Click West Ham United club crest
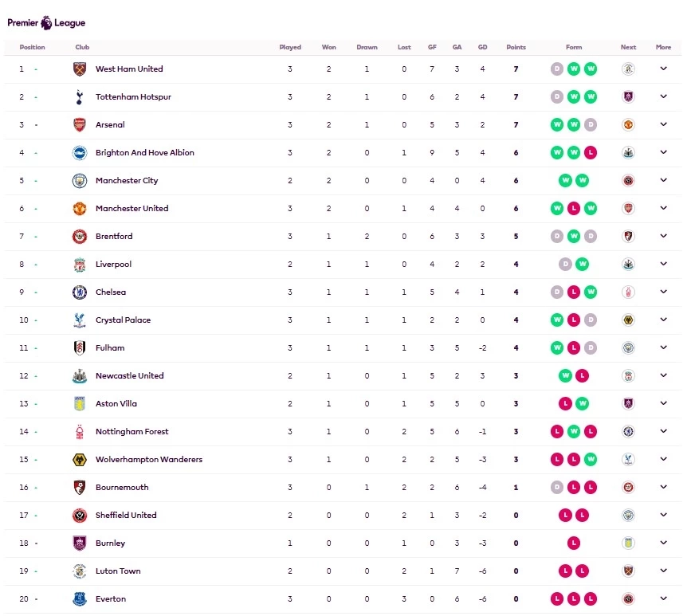The image size is (687, 616). 79,69
